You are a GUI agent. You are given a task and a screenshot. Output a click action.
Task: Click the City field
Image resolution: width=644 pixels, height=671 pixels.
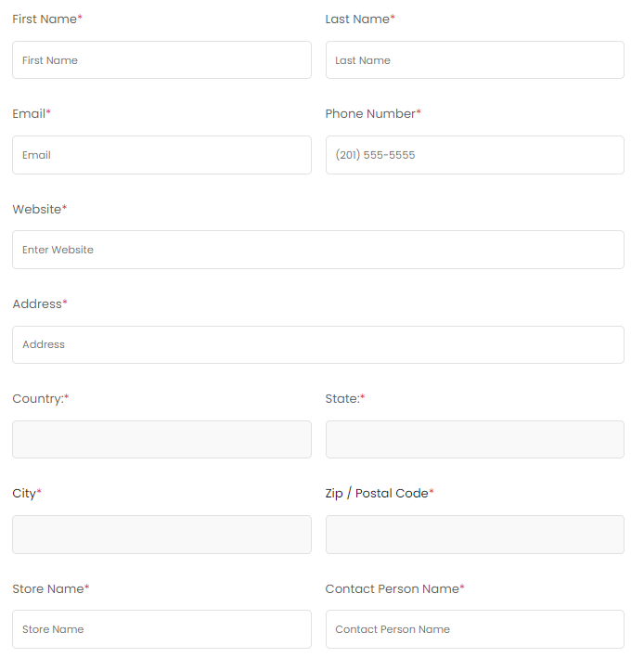point(161,535)
